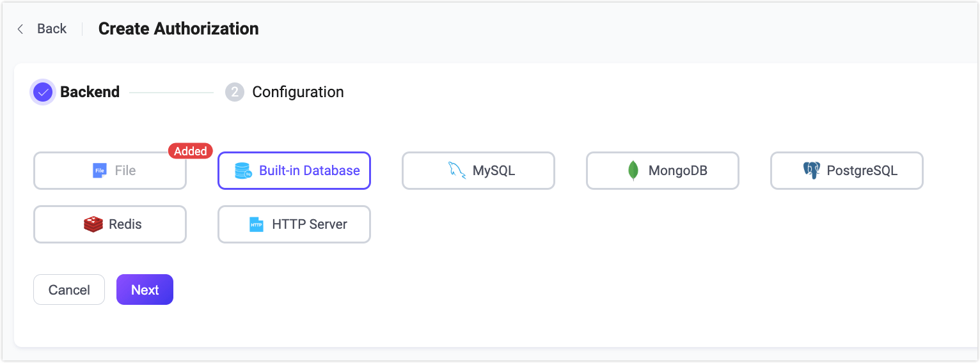
Task: Click the red Added badge
Action: point(190,151)
